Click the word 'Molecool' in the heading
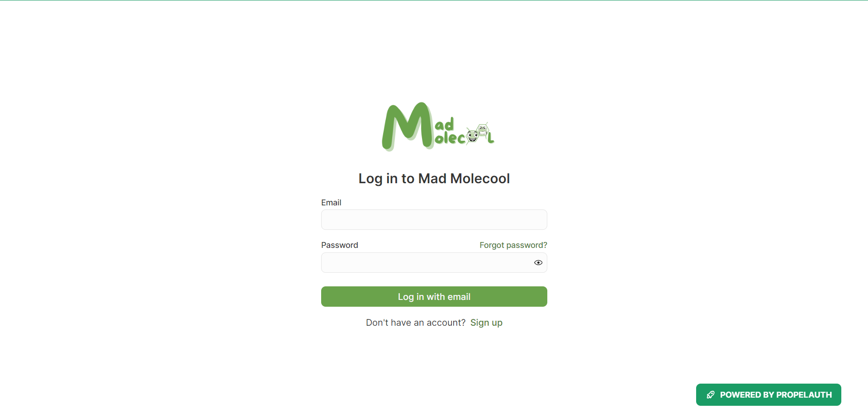Viewport: 868px width, 418px height. tap(480, 179)
